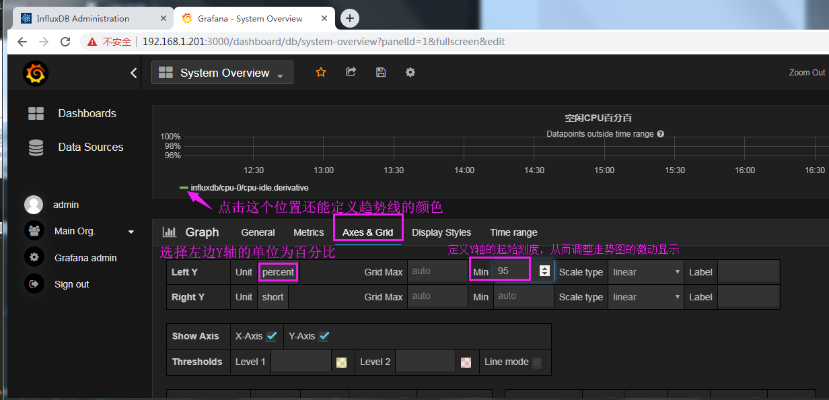Save the dashboard with the floppy icon
The width and height of the screenshot is (829, 400).
pos(380,73)
